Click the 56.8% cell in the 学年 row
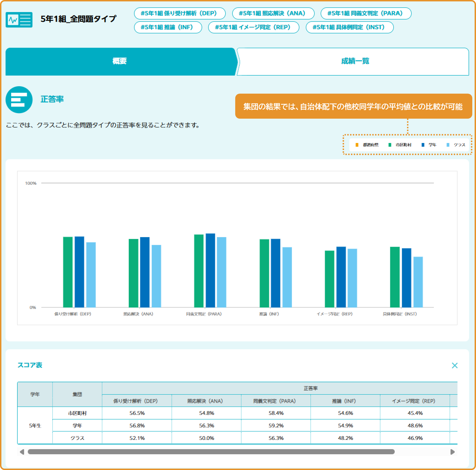 tap(137, 426)
